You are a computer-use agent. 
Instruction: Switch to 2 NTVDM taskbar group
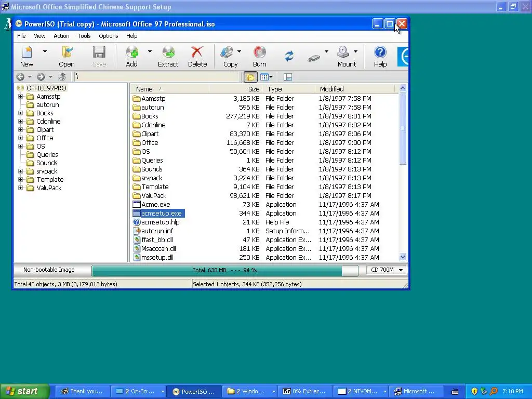click(x=361, y=392)
